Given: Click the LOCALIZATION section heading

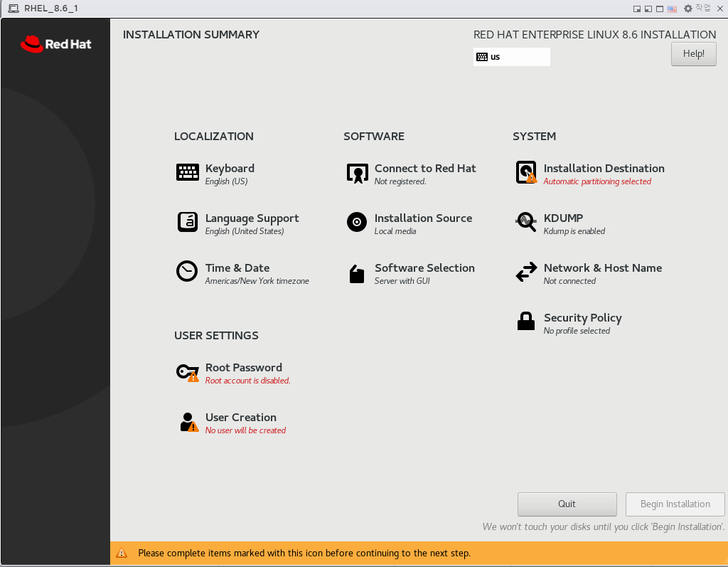Looking at the screenshot, I should click(x=213, y=136).
